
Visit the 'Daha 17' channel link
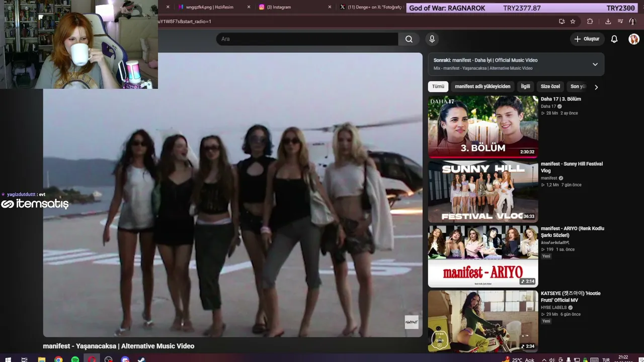coord(548,107)
